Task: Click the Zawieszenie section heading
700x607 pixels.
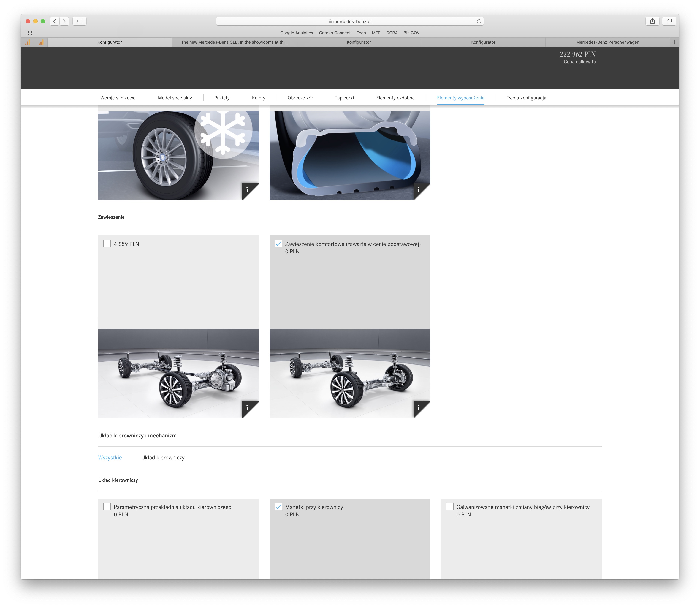Action: click(111, 217)
